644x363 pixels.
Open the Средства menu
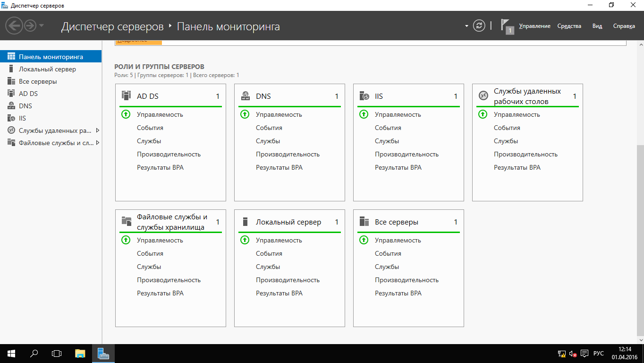tap(569, 26)
